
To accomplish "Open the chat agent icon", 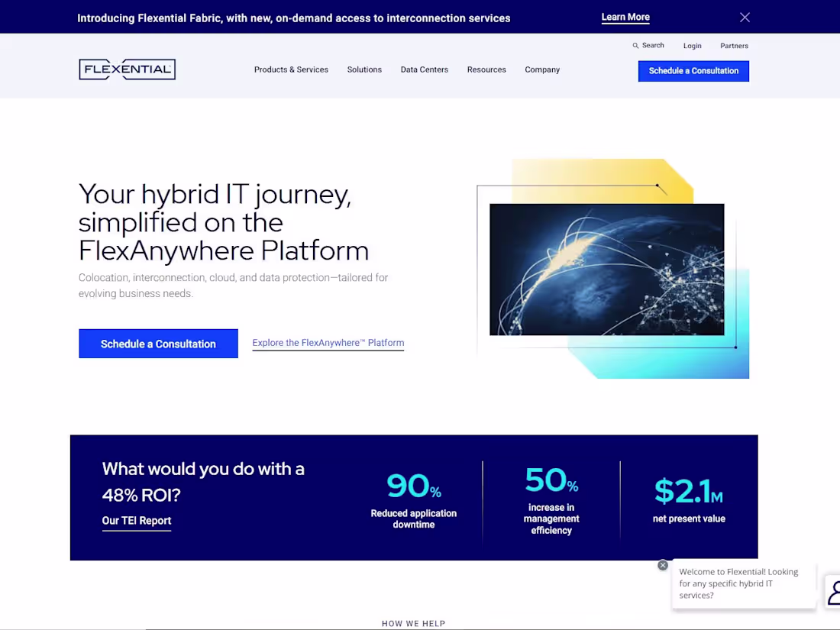I will pyautogui.click(x=834, y=592).
